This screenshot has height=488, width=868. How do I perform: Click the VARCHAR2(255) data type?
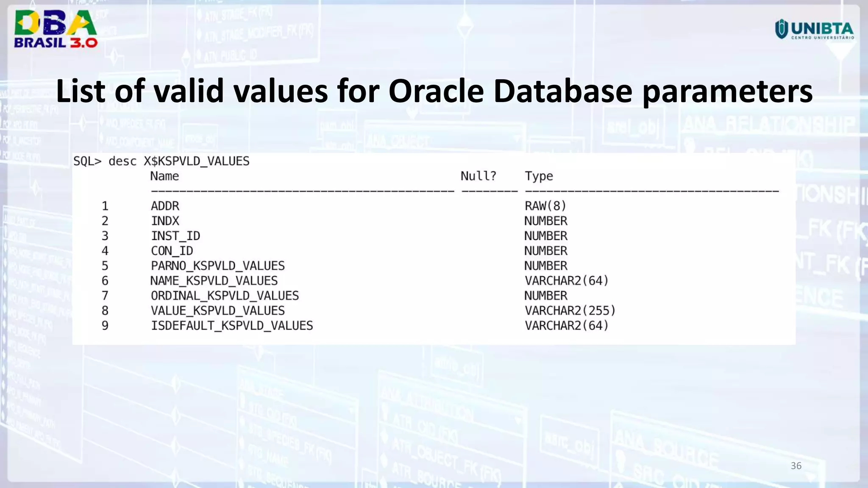(x=570, y=311)
